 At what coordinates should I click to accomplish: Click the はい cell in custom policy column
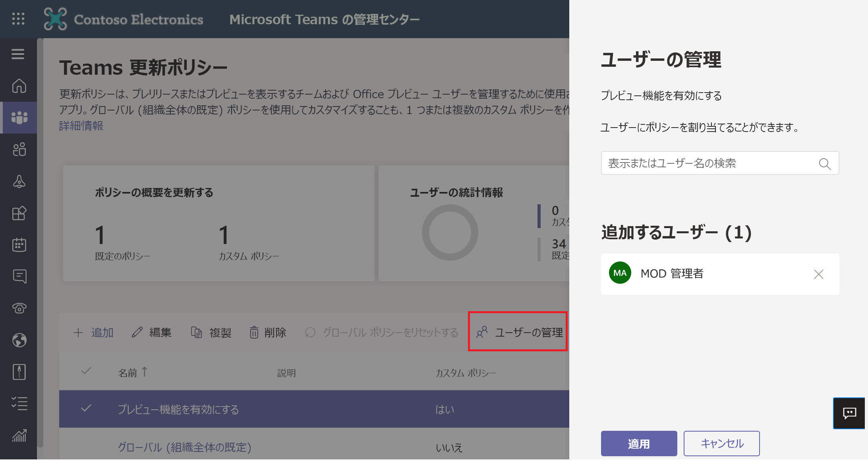(445, 409)
